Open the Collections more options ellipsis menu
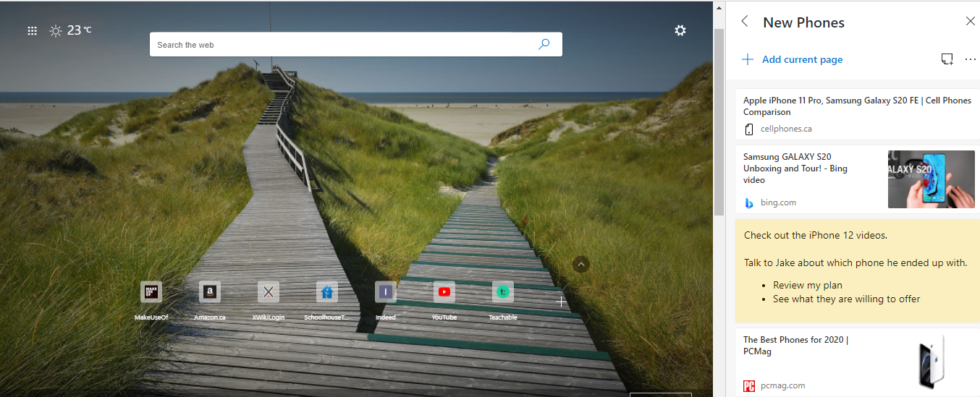Screen dimensions: 980x397 click(x=971, y=59)
